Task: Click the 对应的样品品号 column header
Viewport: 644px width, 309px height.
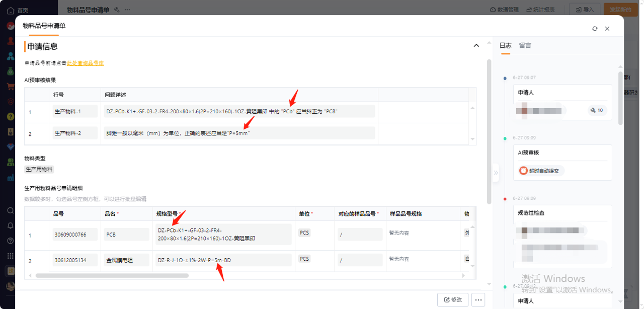Action: tap(357, 214)
